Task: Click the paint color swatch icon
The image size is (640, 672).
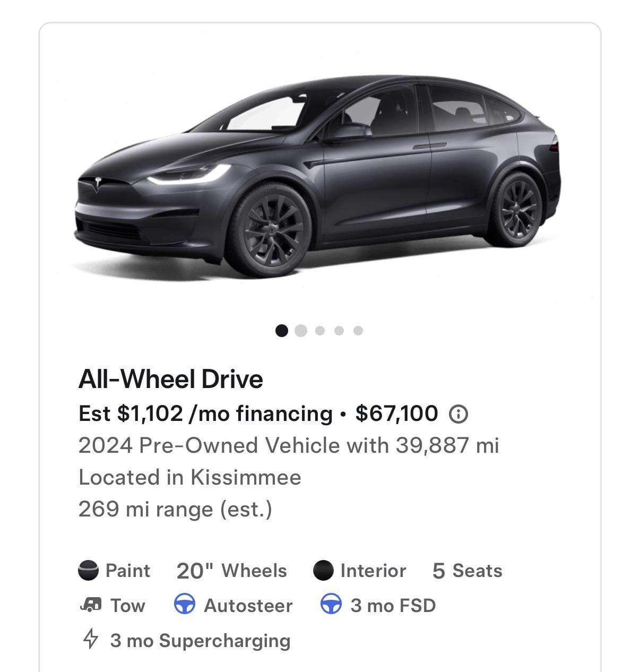Action: [x=88, y=571]
